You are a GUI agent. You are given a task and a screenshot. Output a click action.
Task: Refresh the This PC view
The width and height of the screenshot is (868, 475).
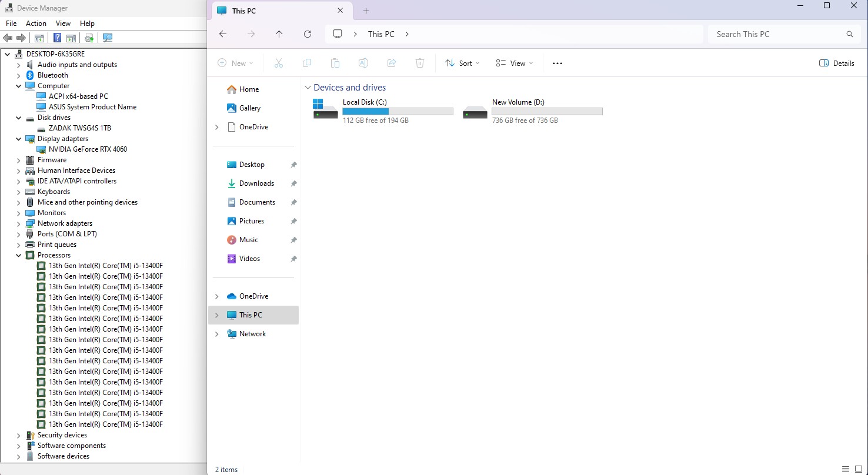click(x=307, y=34)
